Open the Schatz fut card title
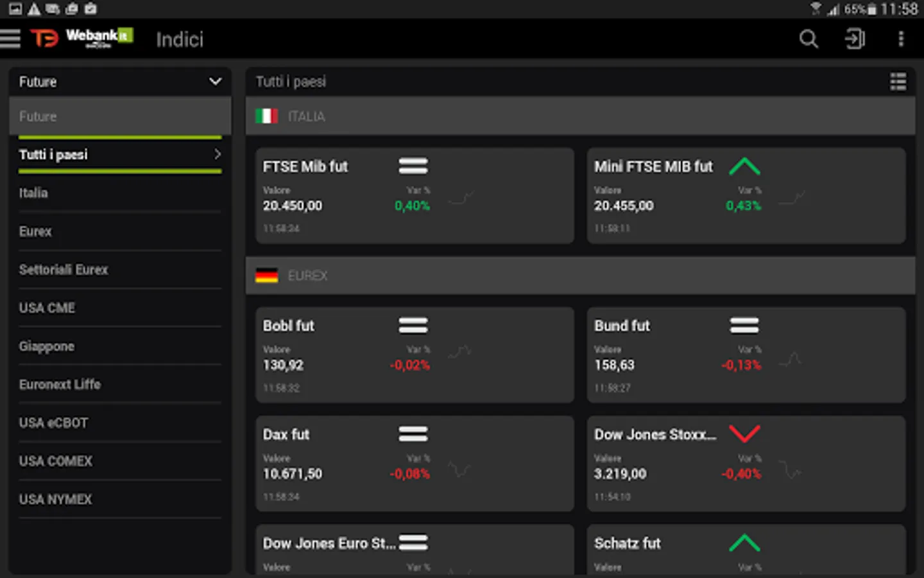Viewport: 924px width, 578px height. (x=627, y=543)
